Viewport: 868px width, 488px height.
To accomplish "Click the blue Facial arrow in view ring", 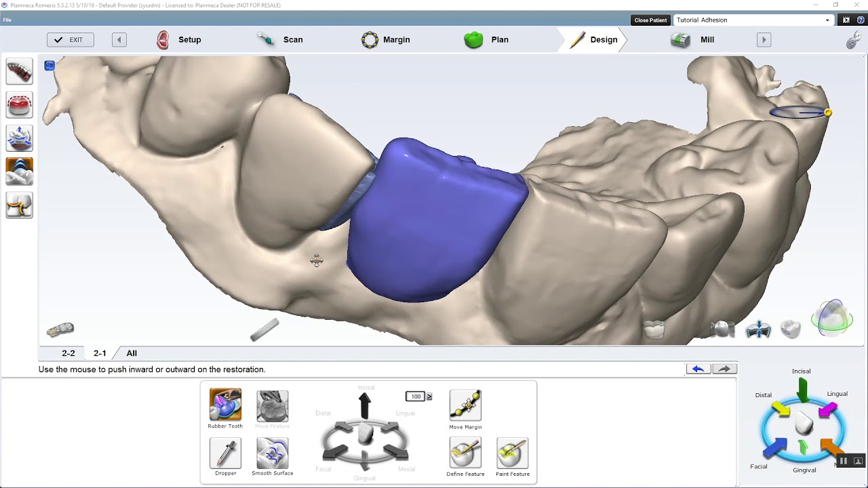I will [x=775, y=448].
